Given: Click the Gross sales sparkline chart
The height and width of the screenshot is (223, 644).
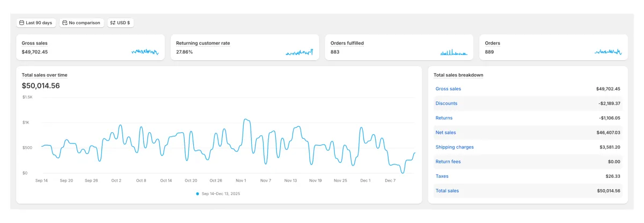Looking at the screenshot, I should coord(145,52).
